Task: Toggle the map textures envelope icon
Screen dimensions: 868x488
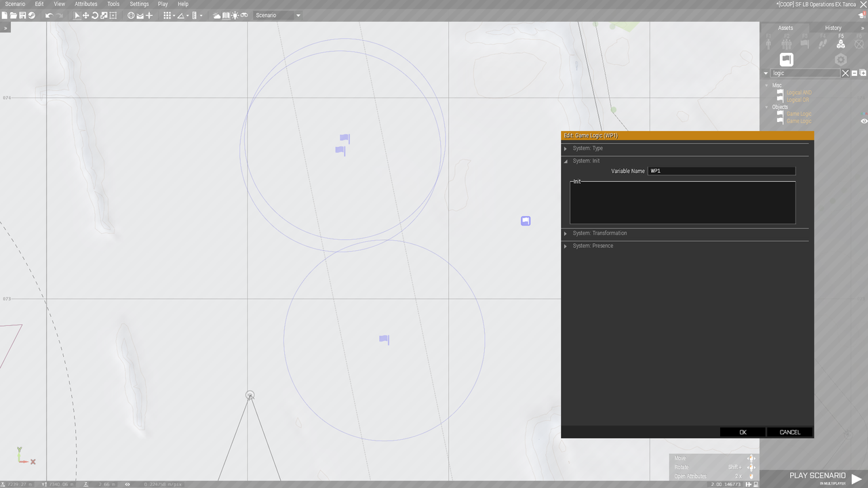Action: [140, 16]
